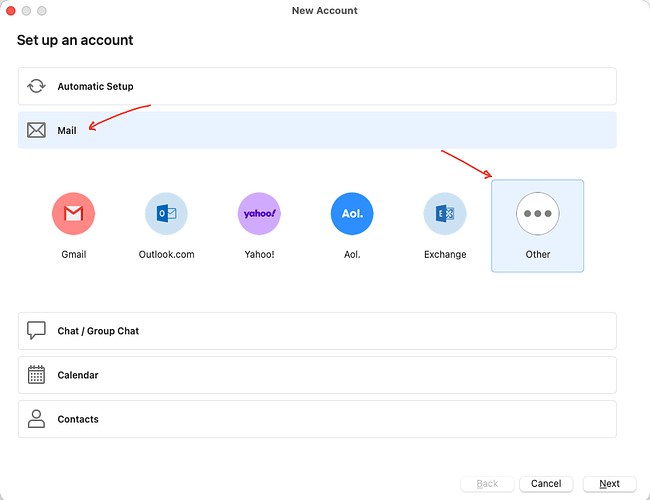Image resolution: width=650 pixels, height=500 pixels.
Task: Click the disabled Back button
Action: point(487,484)
